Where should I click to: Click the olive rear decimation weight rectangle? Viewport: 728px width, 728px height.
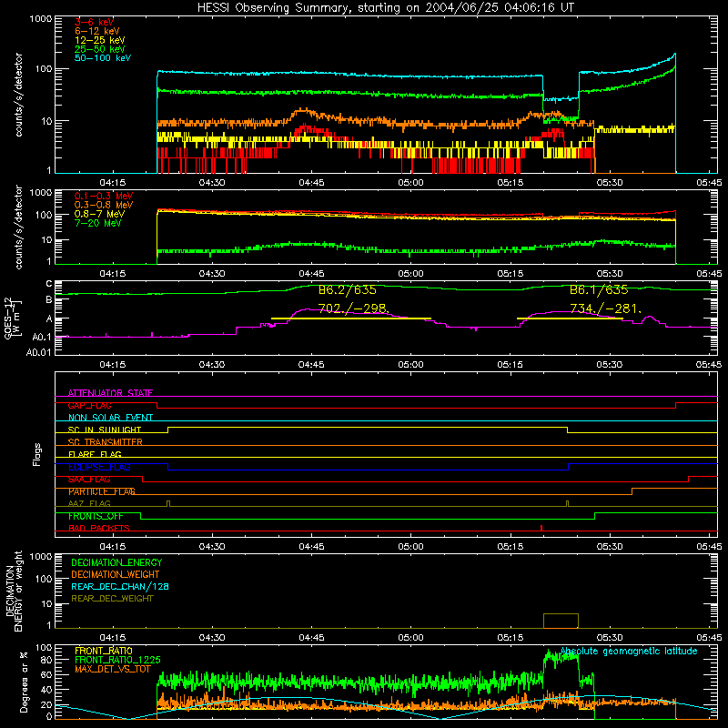tap(561, 621)
